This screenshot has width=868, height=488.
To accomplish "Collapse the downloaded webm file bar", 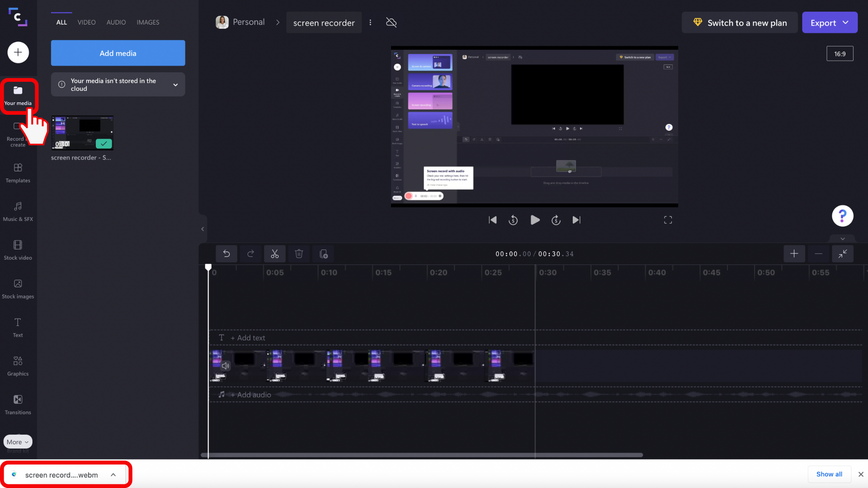I will (x=113, y=475).
